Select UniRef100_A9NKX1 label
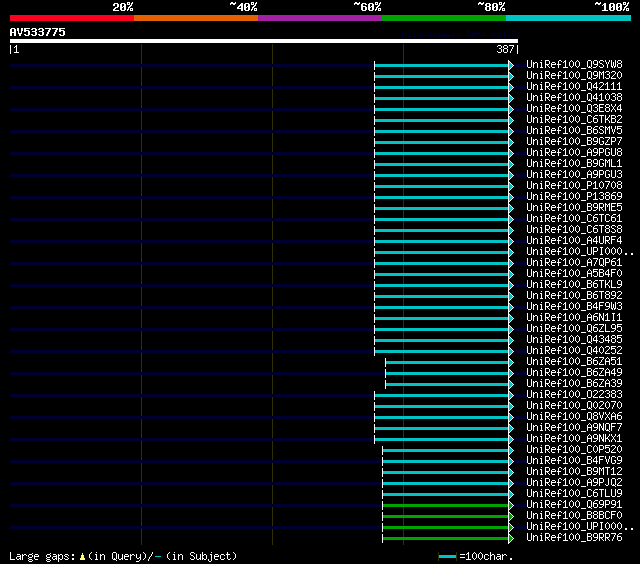Image resolution: width=640 pixels, height=564 pixels. pos(574,439)
